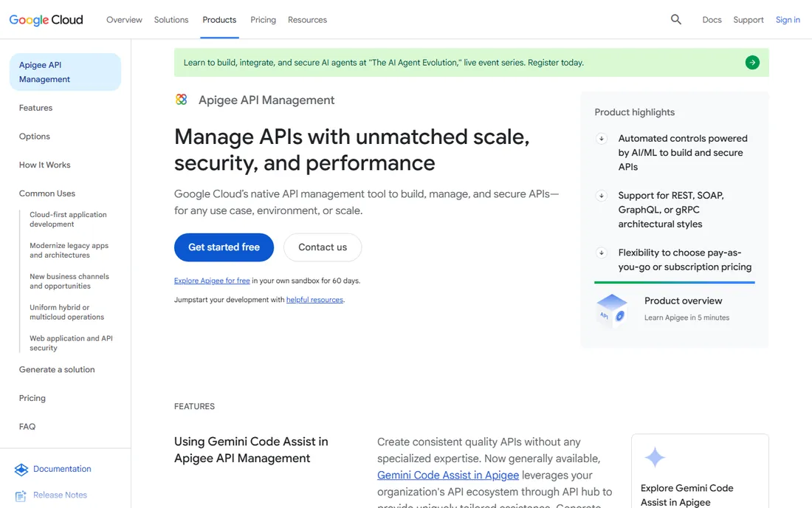This screenshot has width=812, height=508.
Task: Open the Documentation sidebar link
Action: (62, 469)
